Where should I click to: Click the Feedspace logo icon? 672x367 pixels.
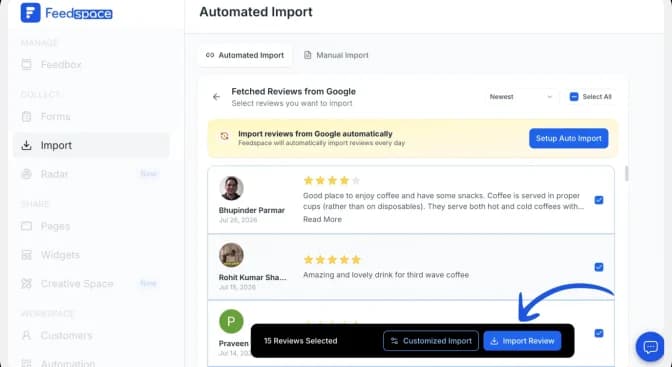30,13
